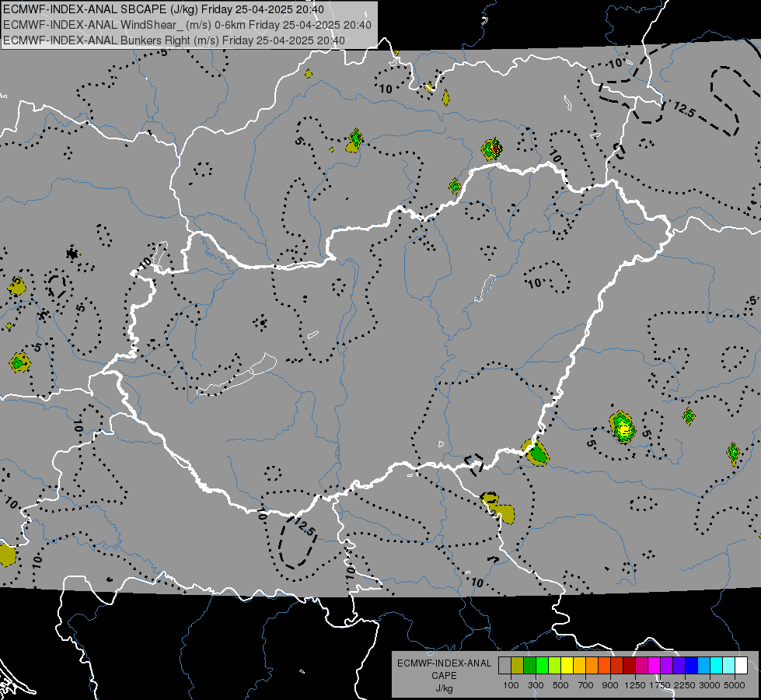This screenshot has width=761, height=700.
Task: Click the WindShear 0-6km title line
Action: coord(187,25)
